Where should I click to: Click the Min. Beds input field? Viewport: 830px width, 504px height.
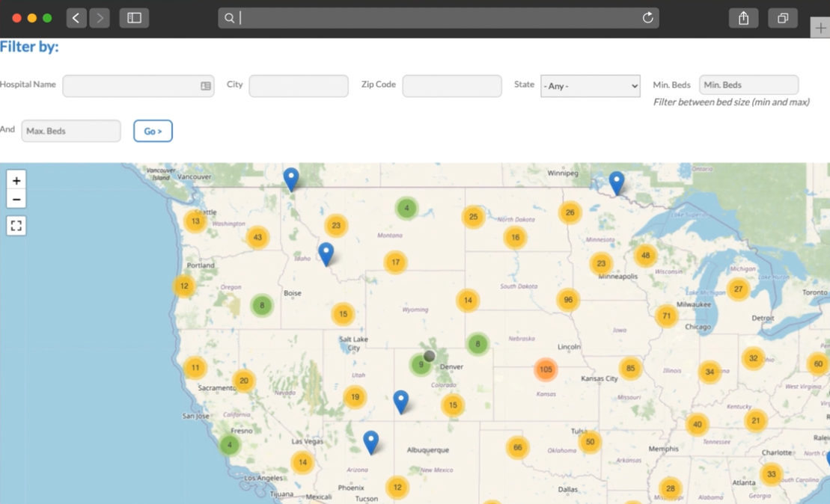point(748,84)
